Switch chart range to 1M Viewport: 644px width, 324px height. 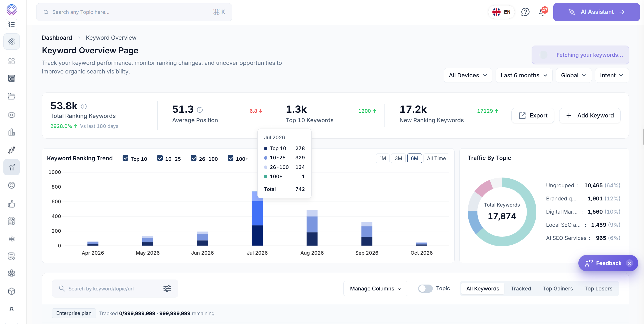click(383, 158)
